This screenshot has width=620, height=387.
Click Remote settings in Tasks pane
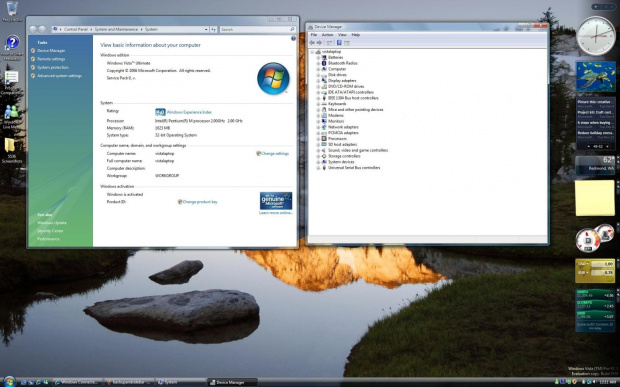click(51, 59)
